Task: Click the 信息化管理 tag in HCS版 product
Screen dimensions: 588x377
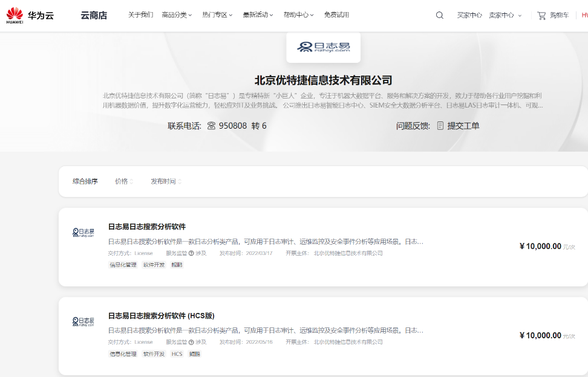Action: pyautogui.click(x=123, y=354)
